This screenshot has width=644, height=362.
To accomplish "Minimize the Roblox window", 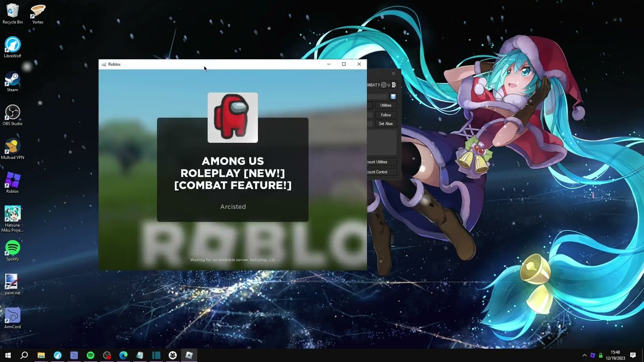I will click(329, 64).
